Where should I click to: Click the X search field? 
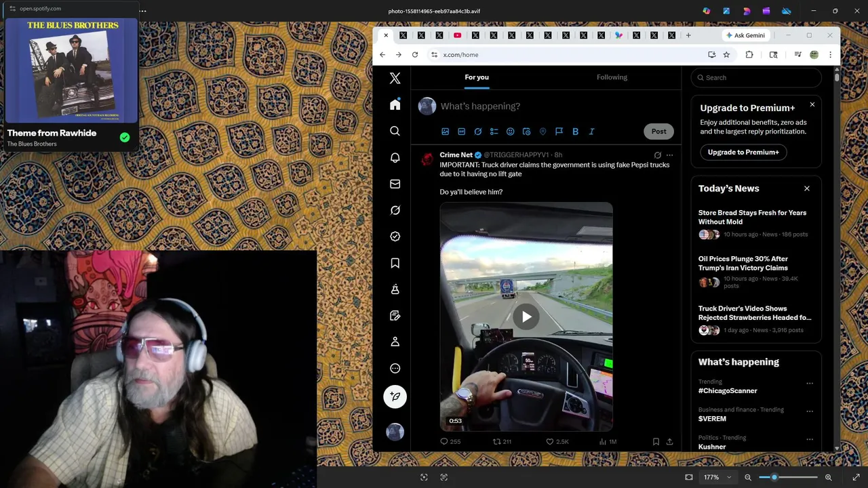(756, 77)
